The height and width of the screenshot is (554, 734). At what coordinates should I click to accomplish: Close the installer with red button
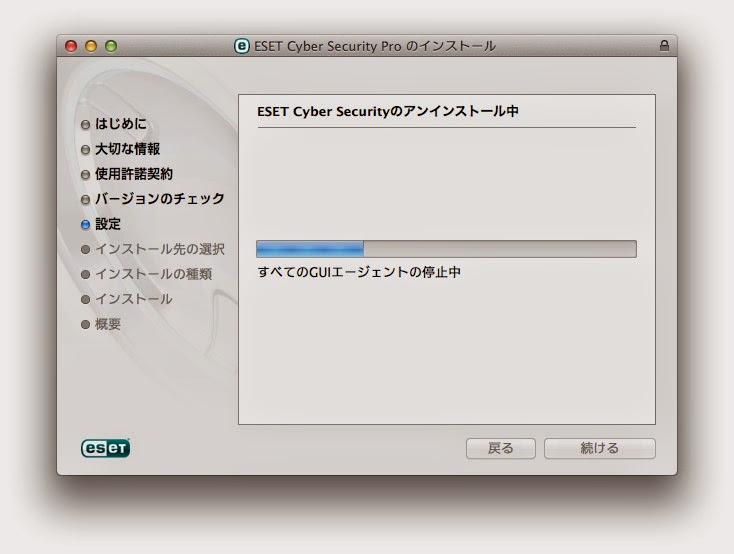click(x=71, y=46)
